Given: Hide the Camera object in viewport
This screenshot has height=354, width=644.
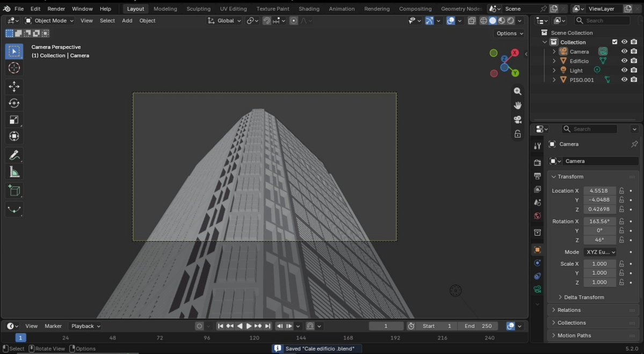Looking at the screenshot, I should coord(624,52).
